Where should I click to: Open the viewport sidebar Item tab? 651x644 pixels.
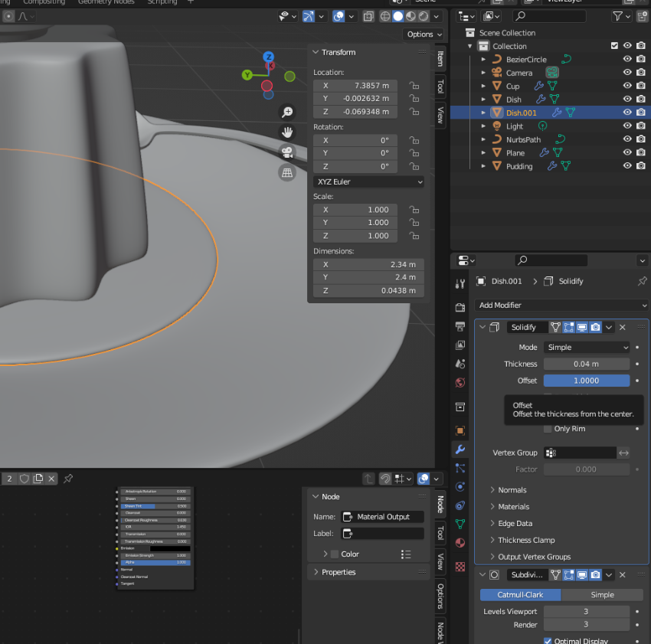(x=440, y=58)
